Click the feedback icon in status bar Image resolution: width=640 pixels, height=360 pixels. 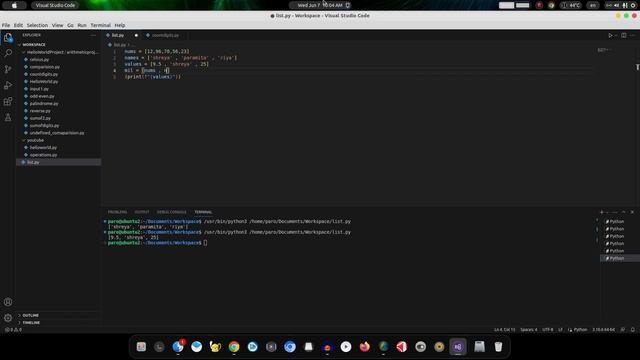point(623,329)
